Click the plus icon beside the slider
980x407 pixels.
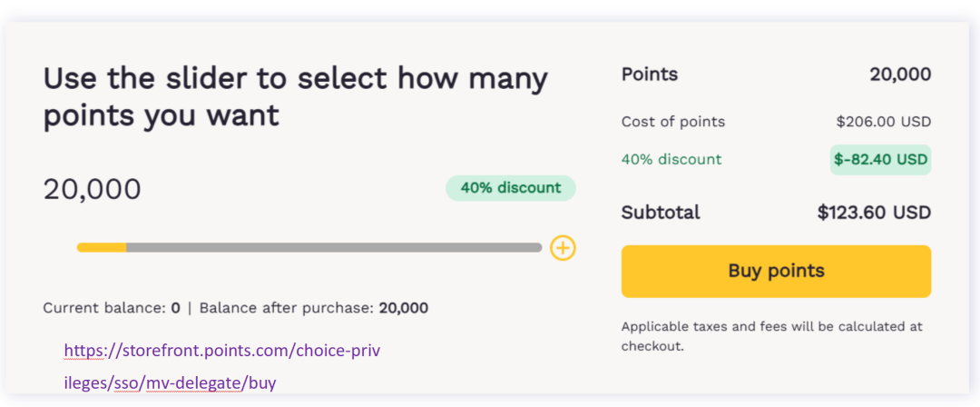(563, 247)
